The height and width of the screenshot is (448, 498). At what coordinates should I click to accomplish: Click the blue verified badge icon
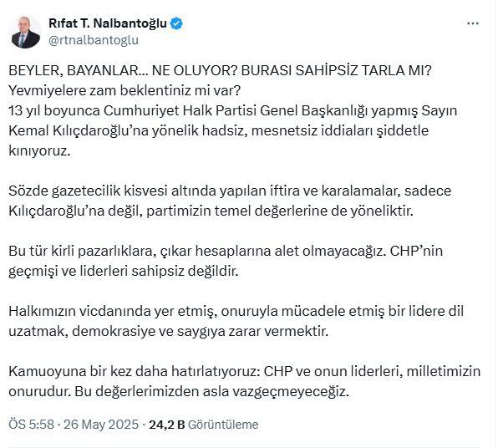click(176, 23)
